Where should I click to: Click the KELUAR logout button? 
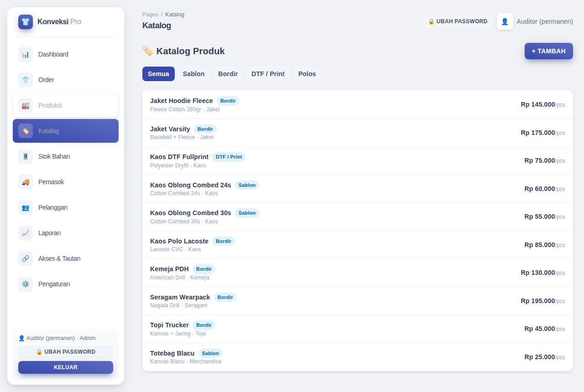(66, 367)
